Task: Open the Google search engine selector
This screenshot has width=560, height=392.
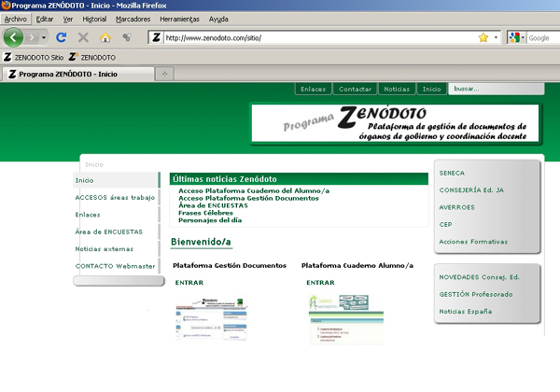Action: tap(516, 37)
